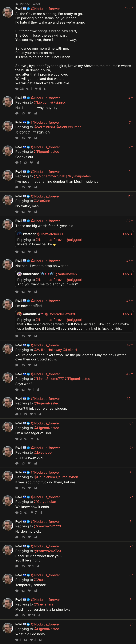Open the @AlanXee mention link
This screenshot has width=136, height=644.
click(42, 201)
